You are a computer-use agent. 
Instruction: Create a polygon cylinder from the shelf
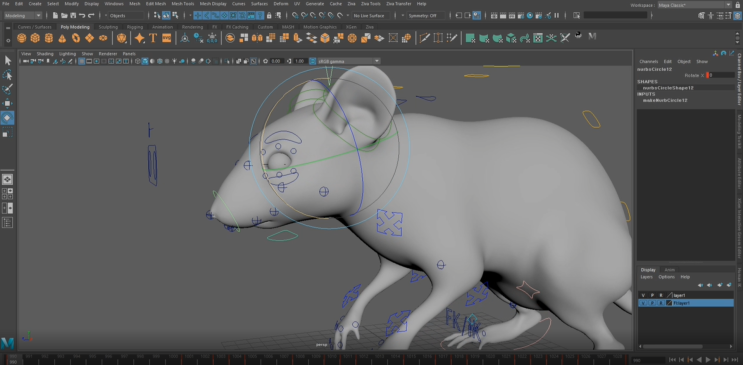[49, 38]
